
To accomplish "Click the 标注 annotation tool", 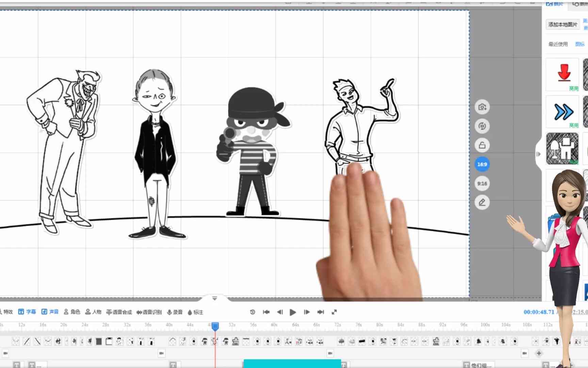I will point(195,312).
